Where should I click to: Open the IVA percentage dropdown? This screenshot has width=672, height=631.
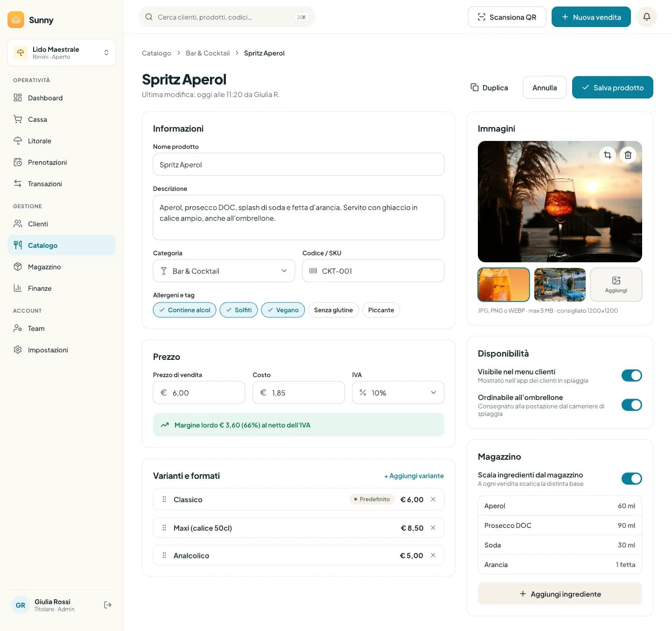pyautogui.click(x=398, y=393)
